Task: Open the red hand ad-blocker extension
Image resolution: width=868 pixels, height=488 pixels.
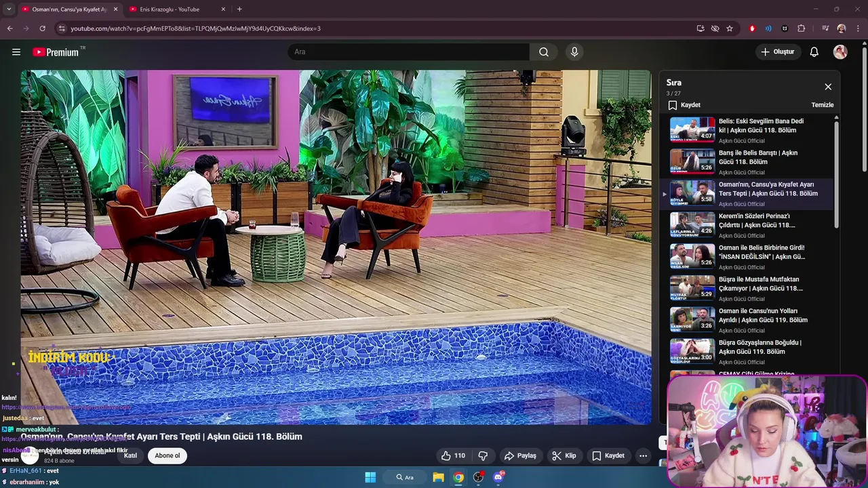Action: [752, 28]
